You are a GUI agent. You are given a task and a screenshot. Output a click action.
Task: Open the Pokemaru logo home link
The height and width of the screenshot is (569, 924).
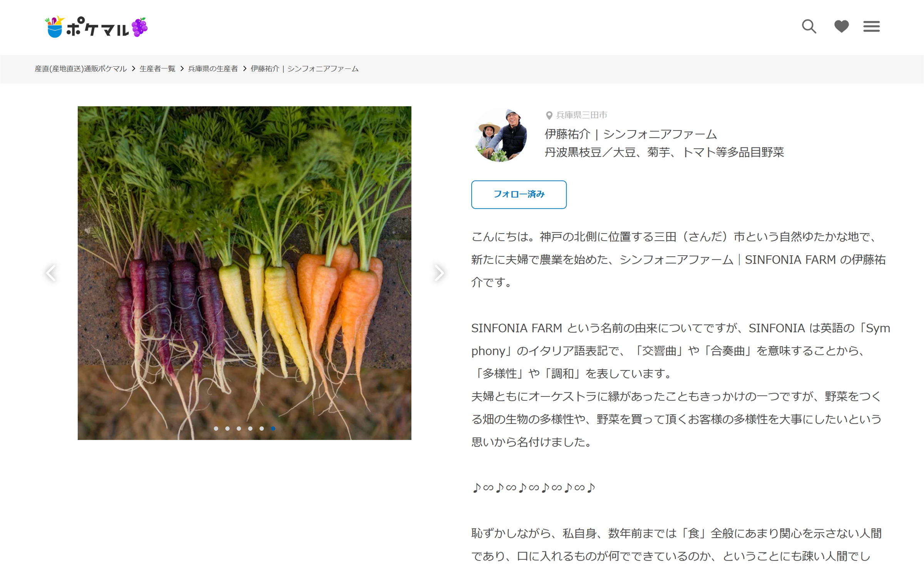96,27
